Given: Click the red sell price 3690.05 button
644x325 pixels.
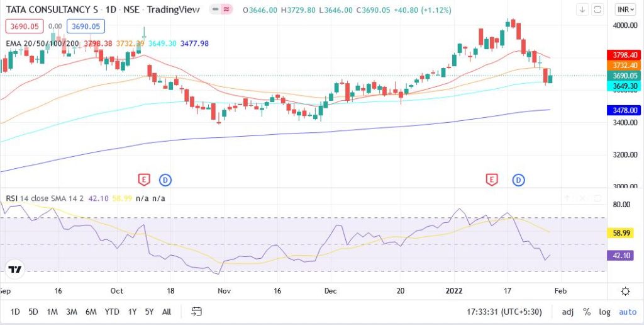Looking at the screenshot, I should point(24,26).
